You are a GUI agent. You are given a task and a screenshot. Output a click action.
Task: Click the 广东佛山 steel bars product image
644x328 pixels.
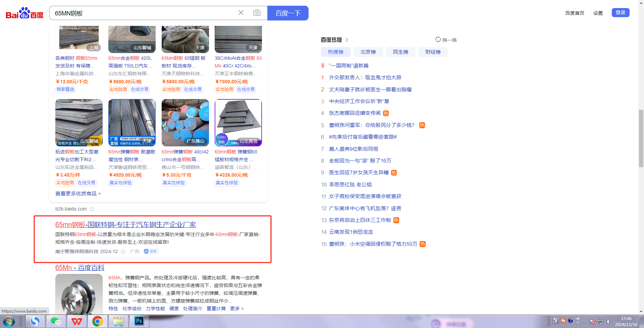[x=185, y=123]
